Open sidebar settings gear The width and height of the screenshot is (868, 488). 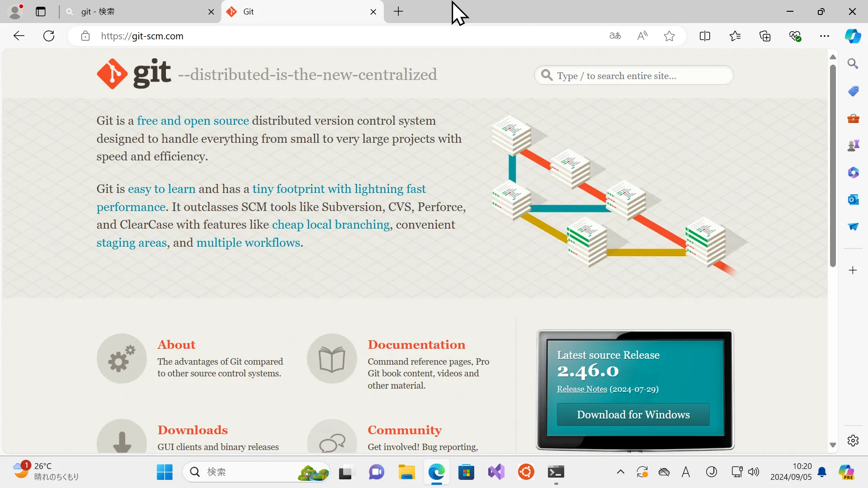tap(853, 441)
